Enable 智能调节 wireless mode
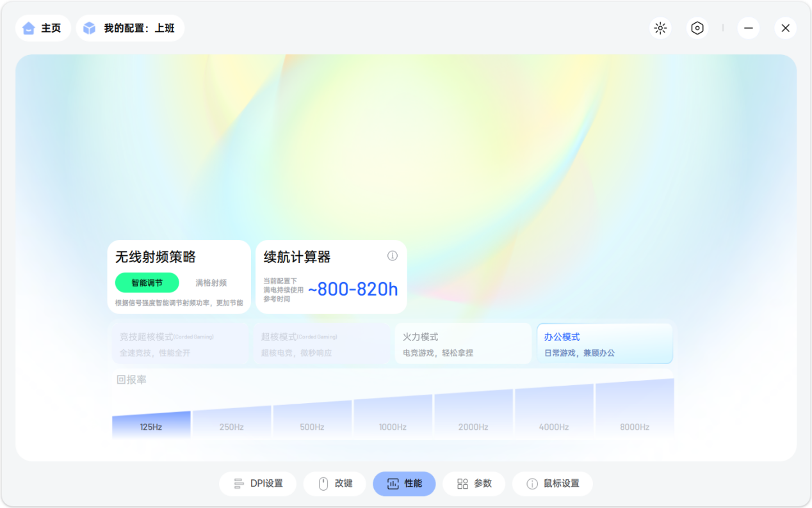The image size is (812, 508). 146,282
